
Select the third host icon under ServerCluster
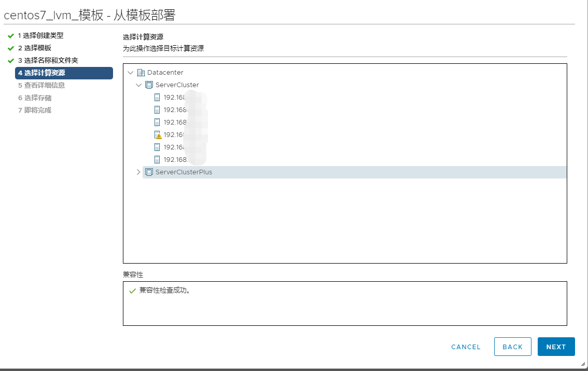pyautogui.click(x=158, y=122)
